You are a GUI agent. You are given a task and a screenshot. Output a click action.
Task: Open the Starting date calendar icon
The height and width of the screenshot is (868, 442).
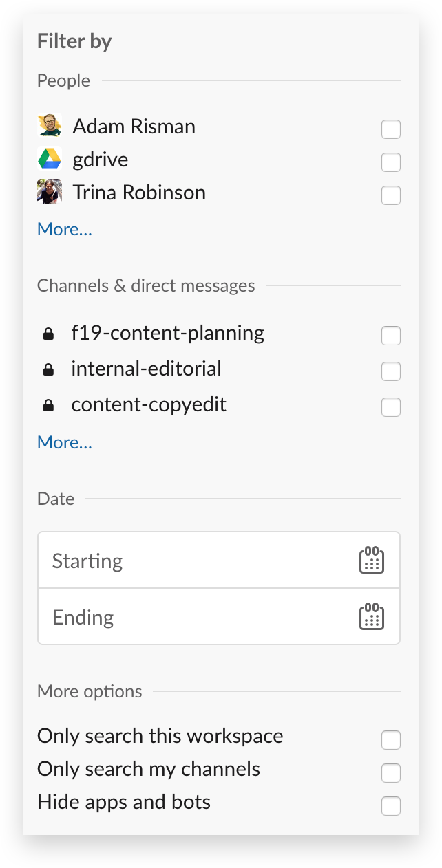pyautogui.click(x=372, y=560)
